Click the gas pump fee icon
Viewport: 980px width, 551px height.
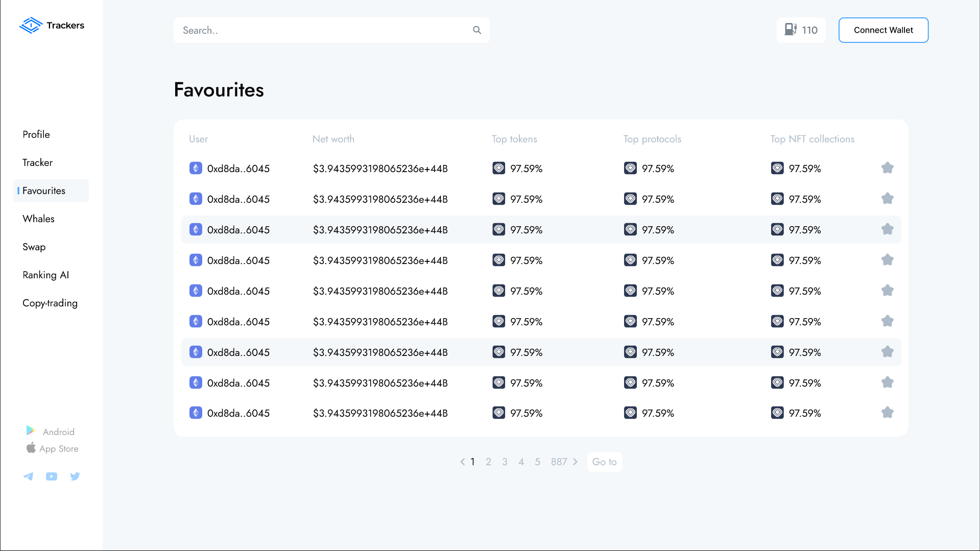[790, 30]
